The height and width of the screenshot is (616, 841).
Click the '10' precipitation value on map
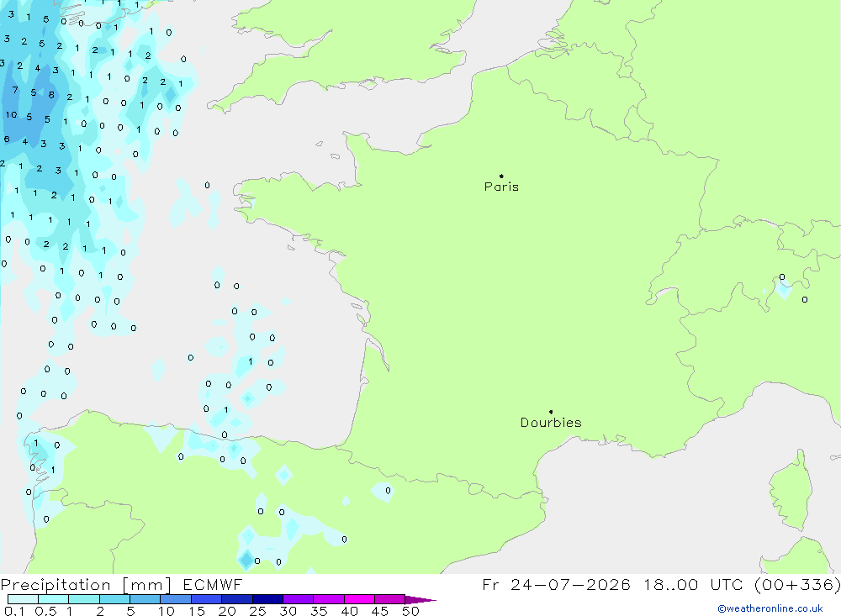coord(11,115)
